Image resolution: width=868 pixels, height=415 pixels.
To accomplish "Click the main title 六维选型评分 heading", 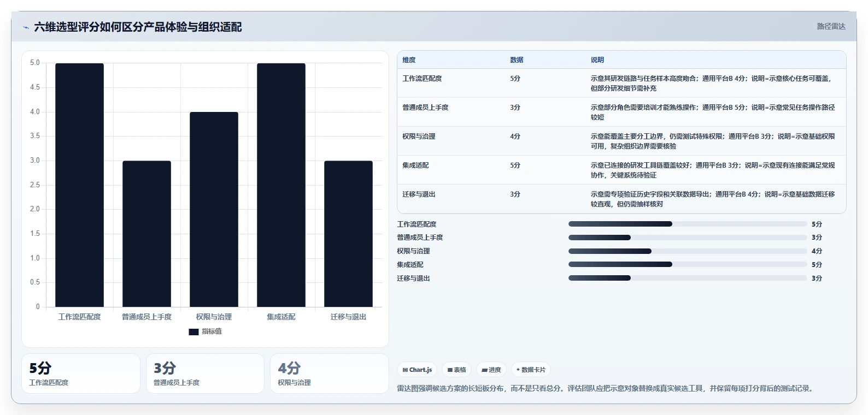I will coord(138,27).
